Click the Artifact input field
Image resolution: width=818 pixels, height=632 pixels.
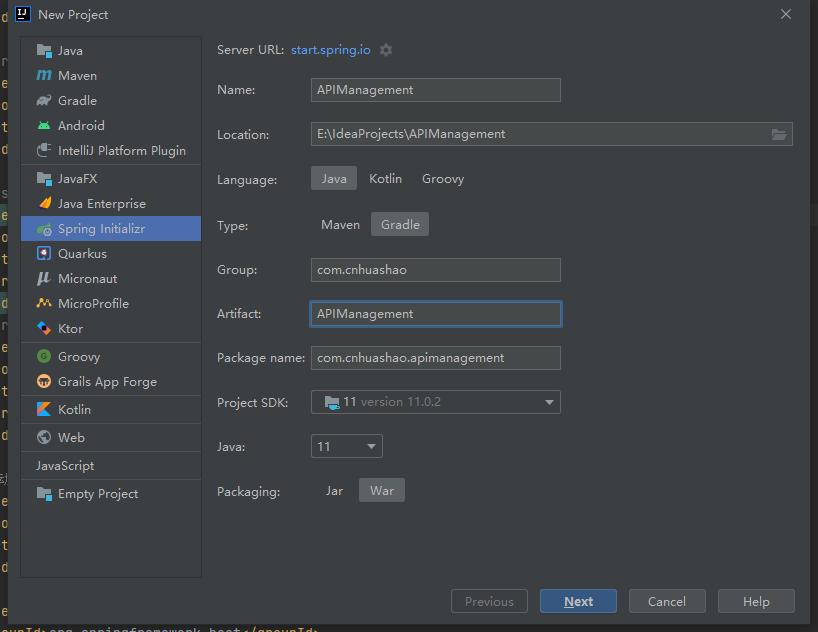click(436, 314)
